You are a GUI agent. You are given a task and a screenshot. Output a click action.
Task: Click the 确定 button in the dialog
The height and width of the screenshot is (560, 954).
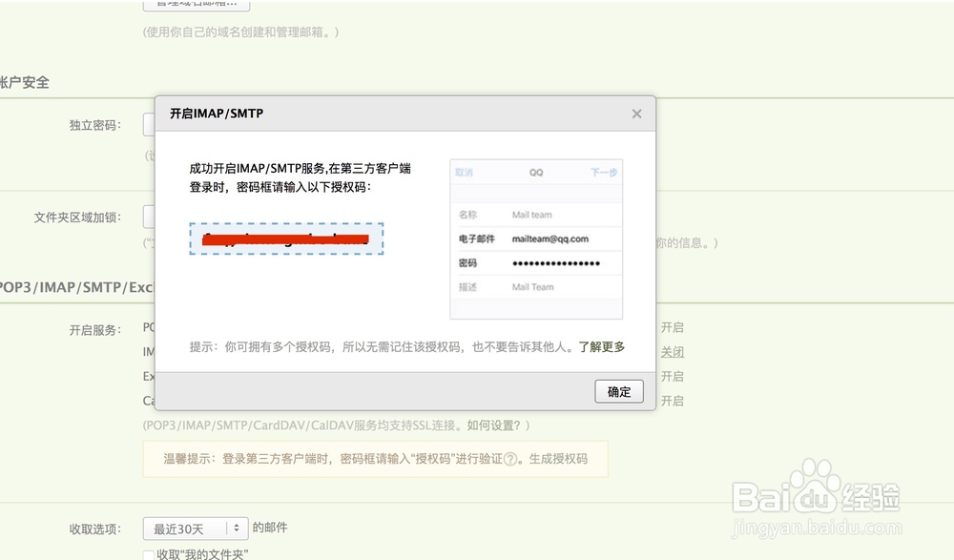tap(619, 391)
